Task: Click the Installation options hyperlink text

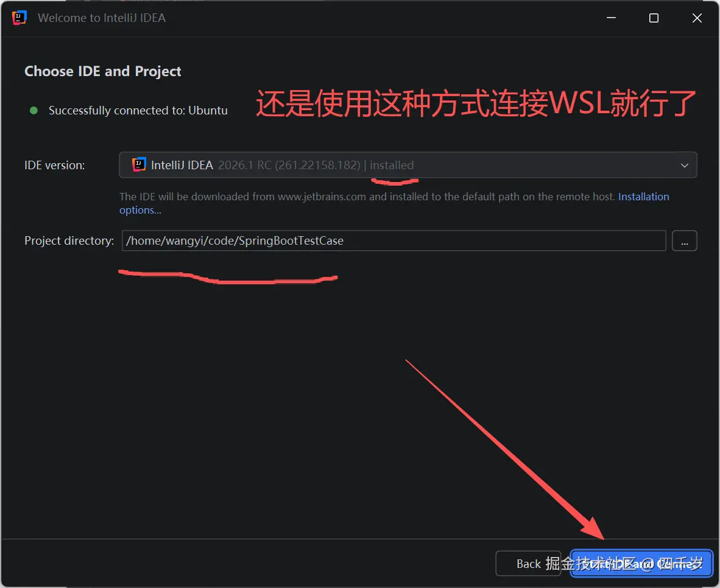Action: tap(644, 197)
